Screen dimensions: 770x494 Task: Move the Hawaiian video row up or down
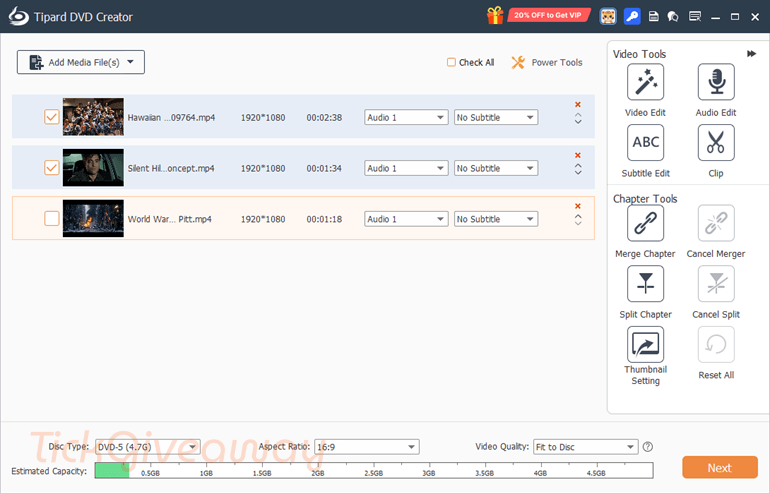pyautogui.click(x=578, y=118)
